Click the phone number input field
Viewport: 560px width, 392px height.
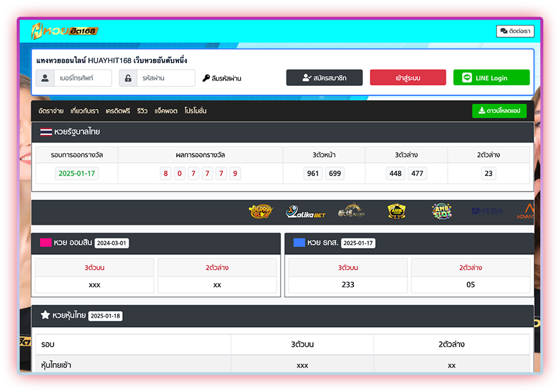[x=82, y=78]
